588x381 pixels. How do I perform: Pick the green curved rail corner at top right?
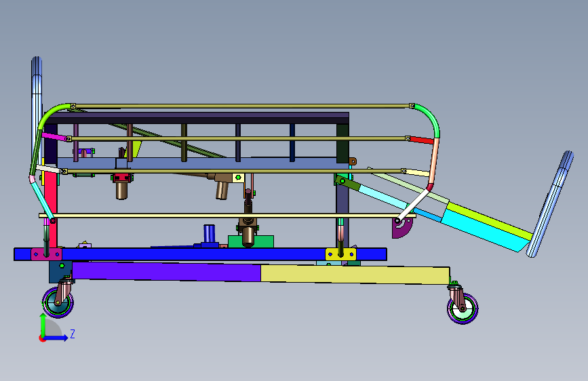(x=429, y=117)
